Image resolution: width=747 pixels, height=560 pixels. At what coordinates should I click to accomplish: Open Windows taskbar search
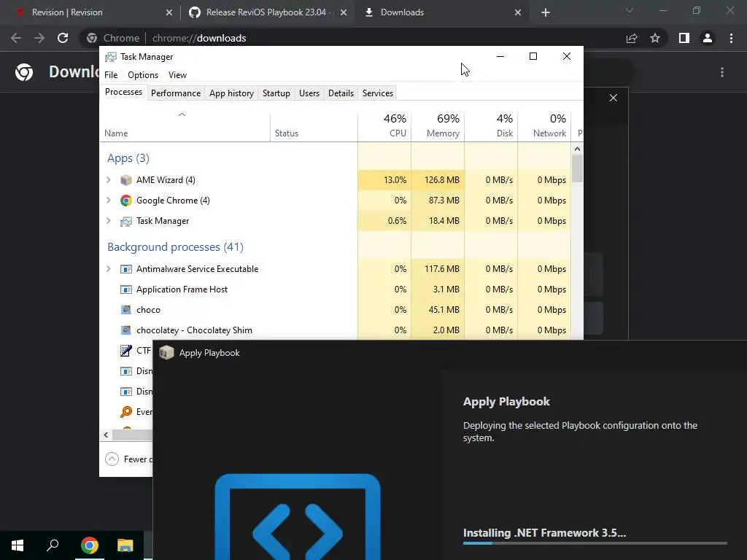click(x=53, y=545)
